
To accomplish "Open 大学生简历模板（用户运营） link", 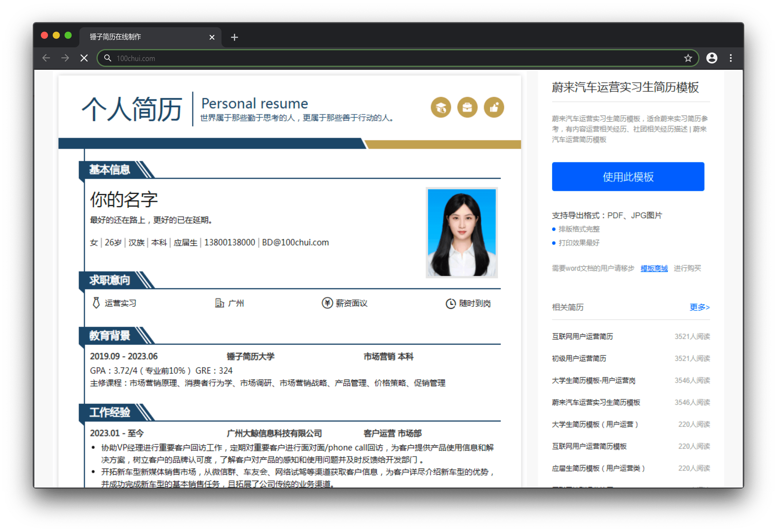I will pos(595,424).
